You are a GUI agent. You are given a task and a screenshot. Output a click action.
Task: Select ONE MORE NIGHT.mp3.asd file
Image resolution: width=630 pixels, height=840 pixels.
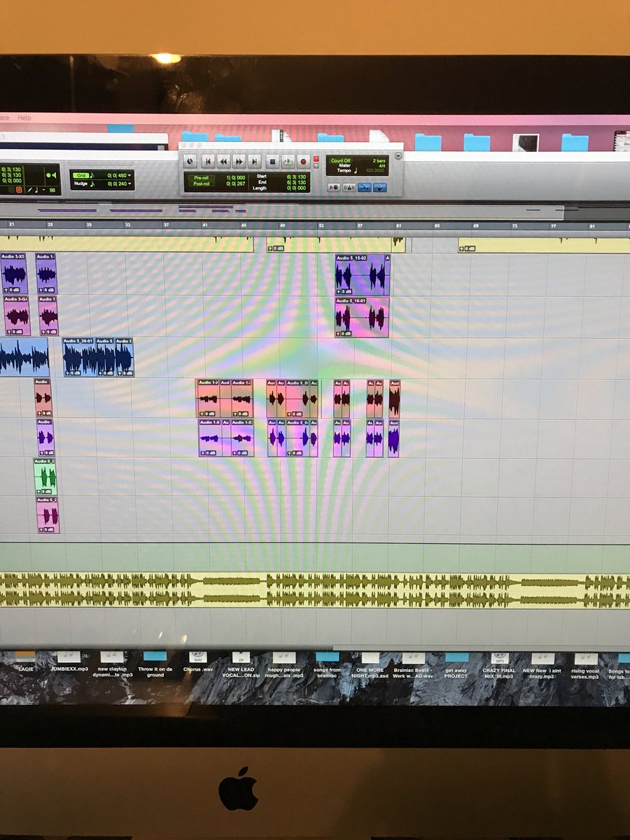(x=370, y=664)
